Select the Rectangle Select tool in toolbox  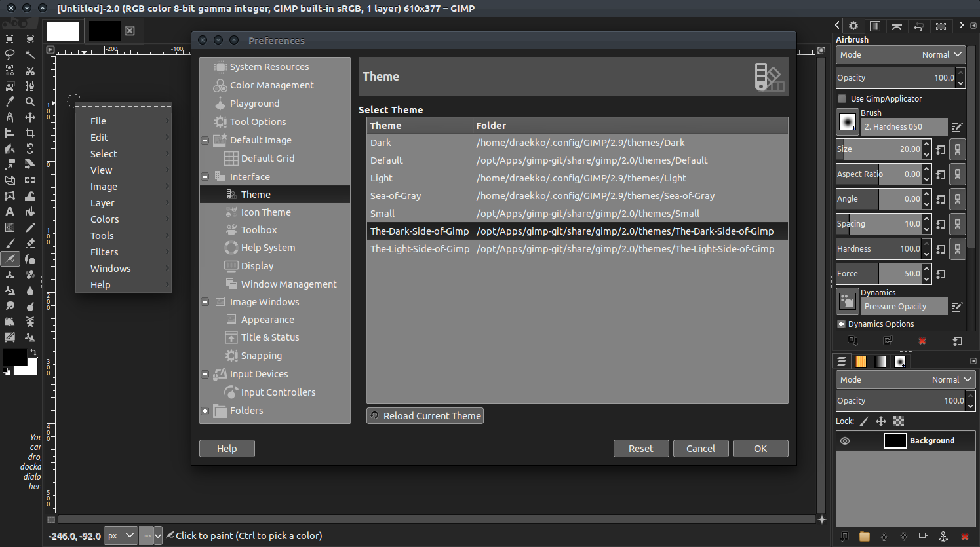click(x=10, y=39)
